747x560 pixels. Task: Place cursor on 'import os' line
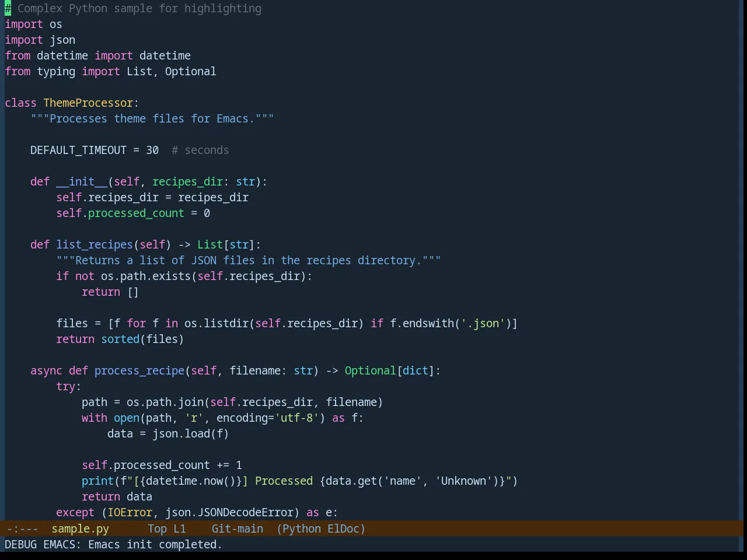click(33, 24)
